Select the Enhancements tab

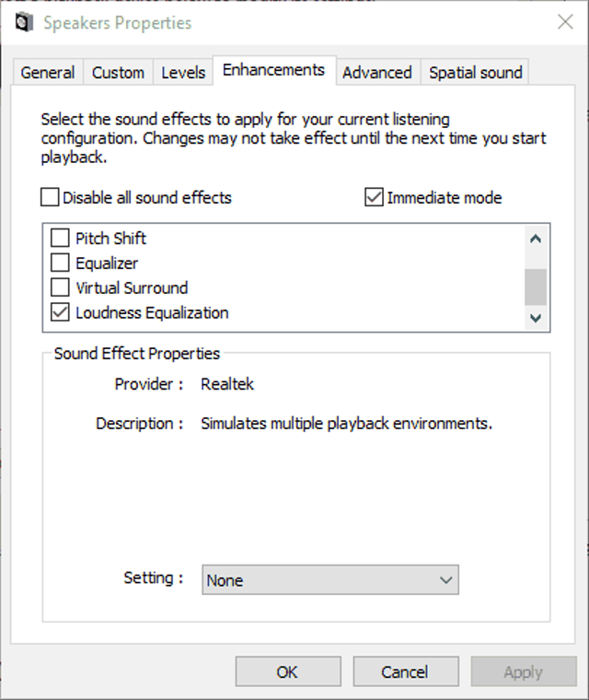pyautogui.click(x=273, y=70)
